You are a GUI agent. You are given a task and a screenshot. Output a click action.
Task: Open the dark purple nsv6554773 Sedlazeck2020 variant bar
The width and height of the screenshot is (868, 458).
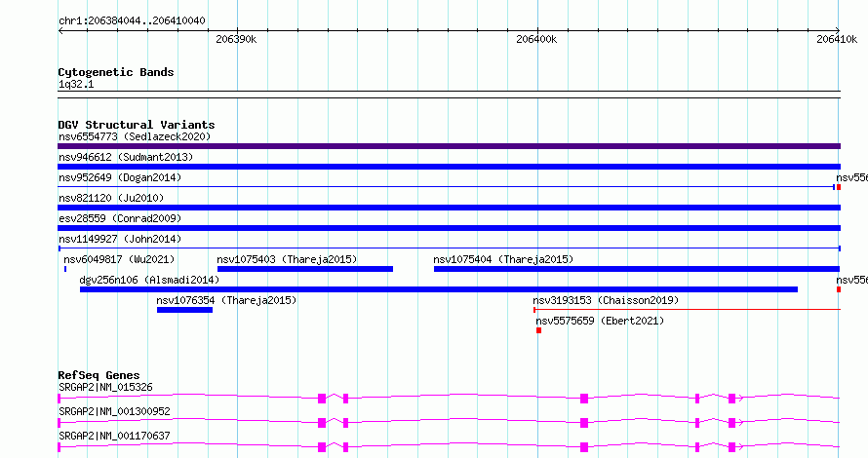pyautogui.click(x=449, y=146)
